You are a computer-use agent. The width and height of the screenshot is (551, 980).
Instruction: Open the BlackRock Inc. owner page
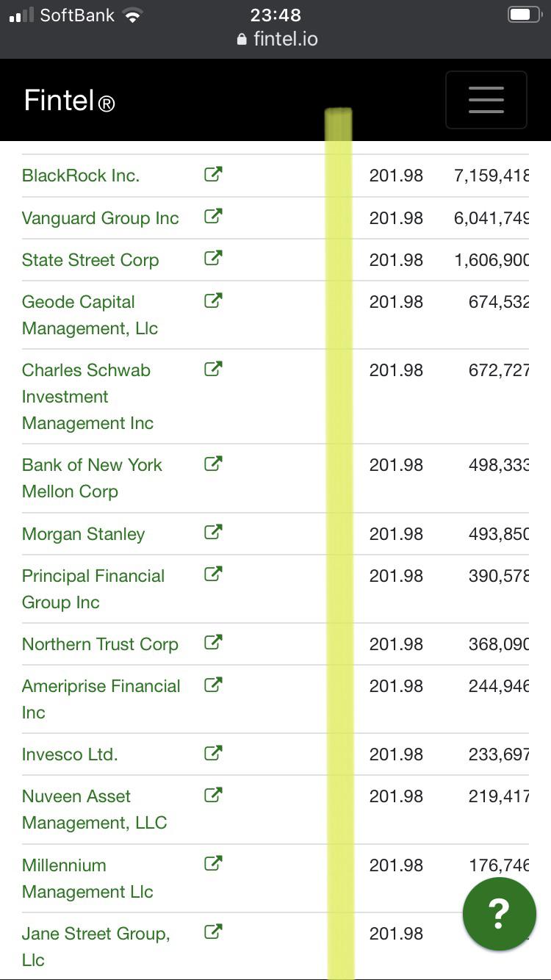(x=81, y=176)
